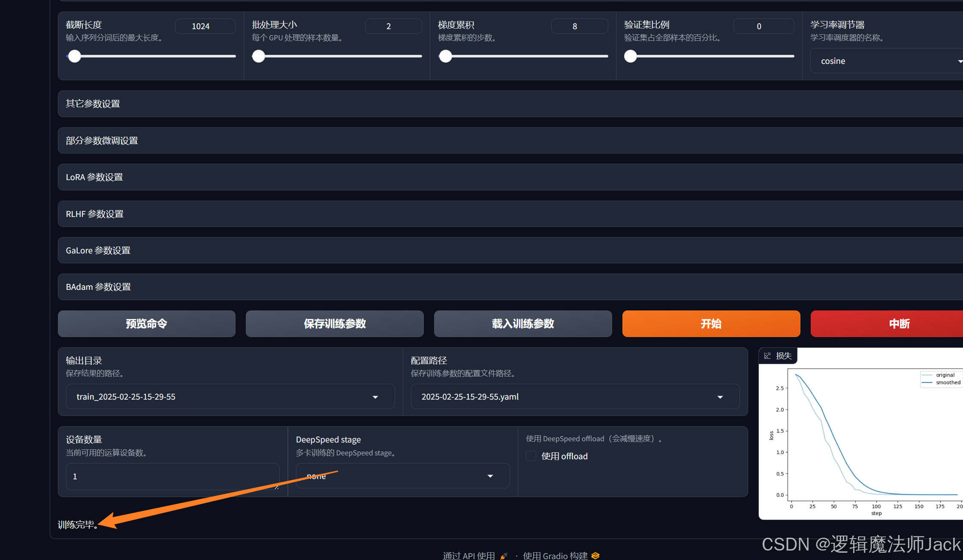Click the red 中断 button

[899, 324]
